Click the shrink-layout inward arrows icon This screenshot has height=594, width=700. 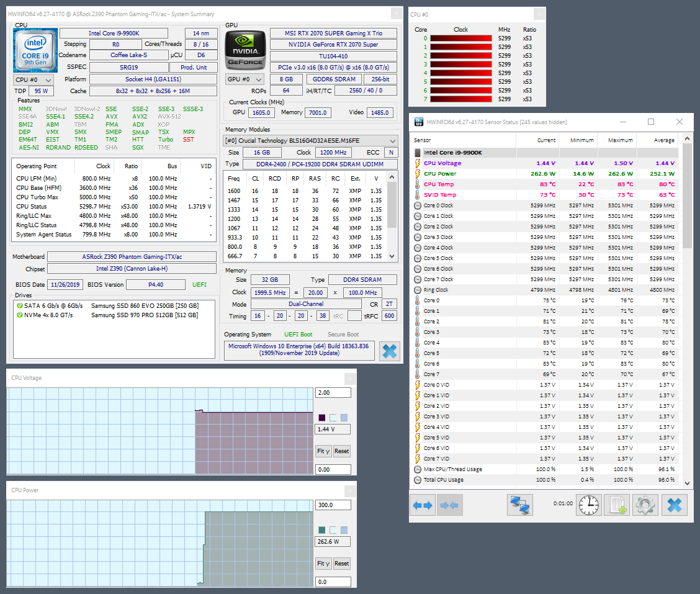449,505
